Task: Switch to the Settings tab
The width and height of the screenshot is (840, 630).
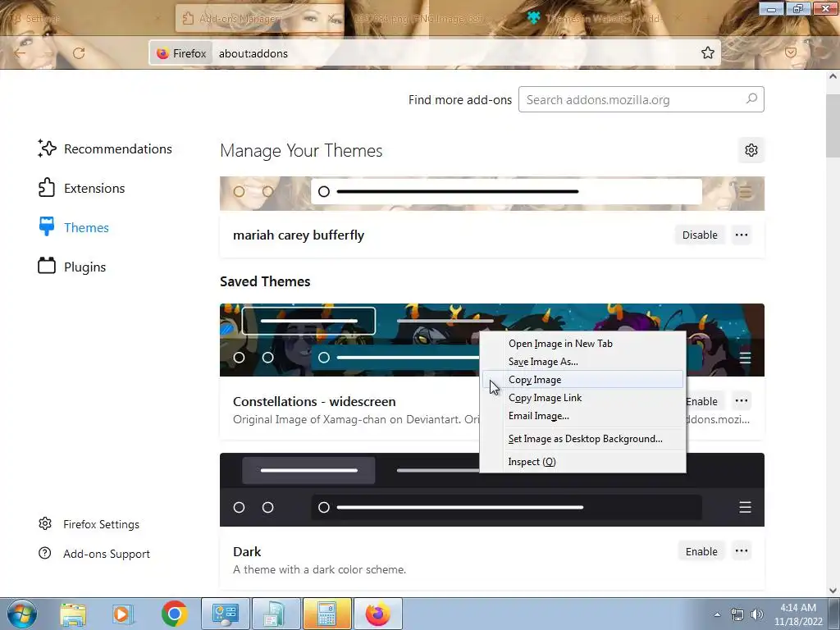Action: click(85, 18)
